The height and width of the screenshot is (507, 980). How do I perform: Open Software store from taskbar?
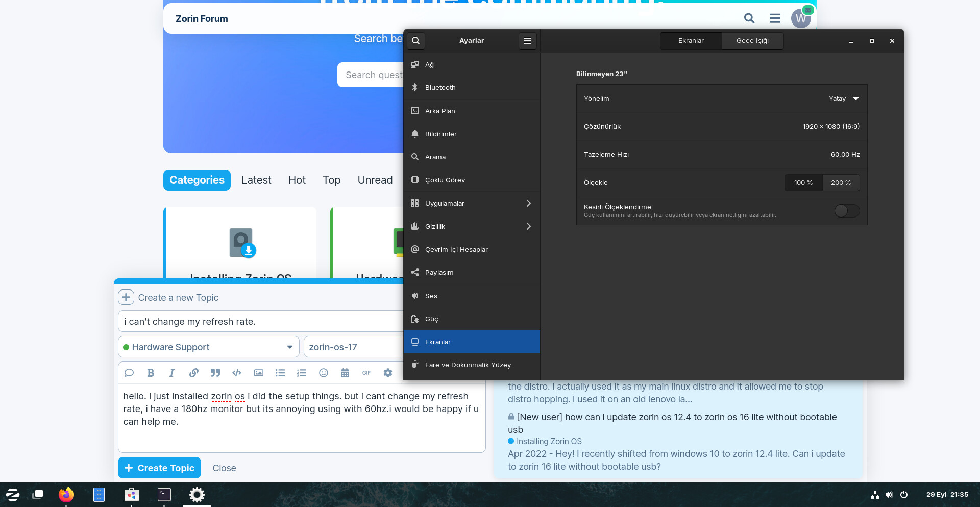[132, 494]
